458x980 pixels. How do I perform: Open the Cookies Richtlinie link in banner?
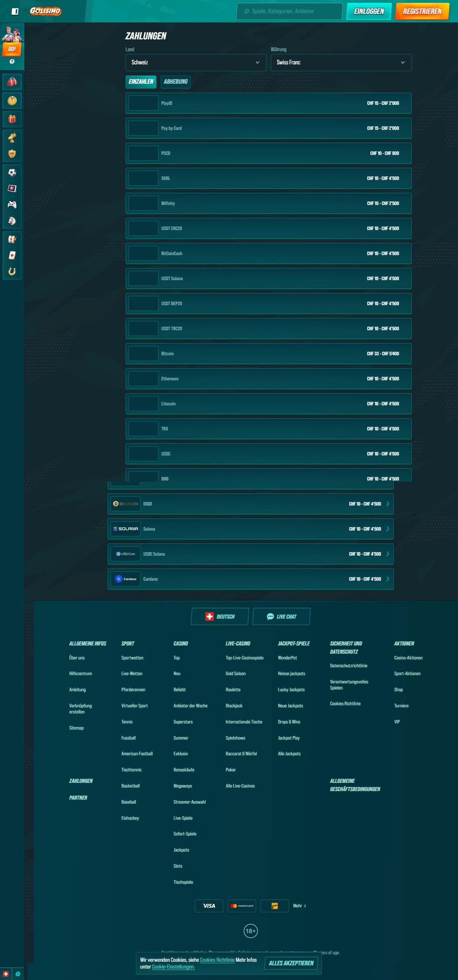point(217,960)
